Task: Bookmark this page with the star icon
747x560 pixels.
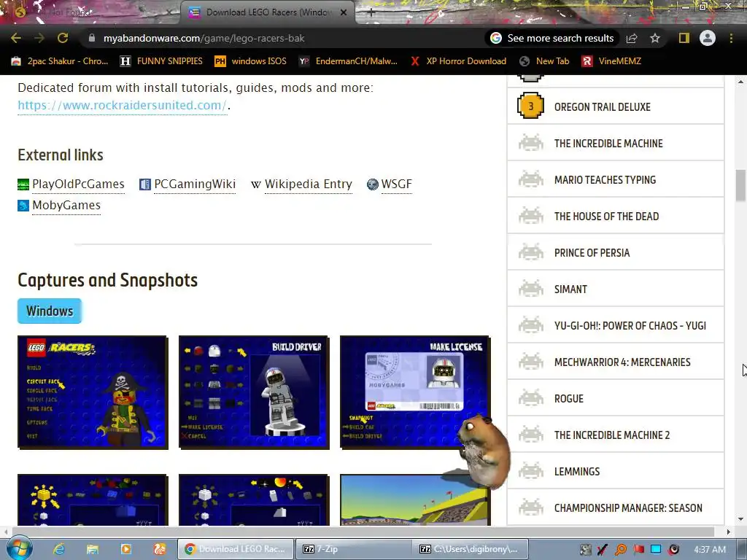Action: coord(655,38)
